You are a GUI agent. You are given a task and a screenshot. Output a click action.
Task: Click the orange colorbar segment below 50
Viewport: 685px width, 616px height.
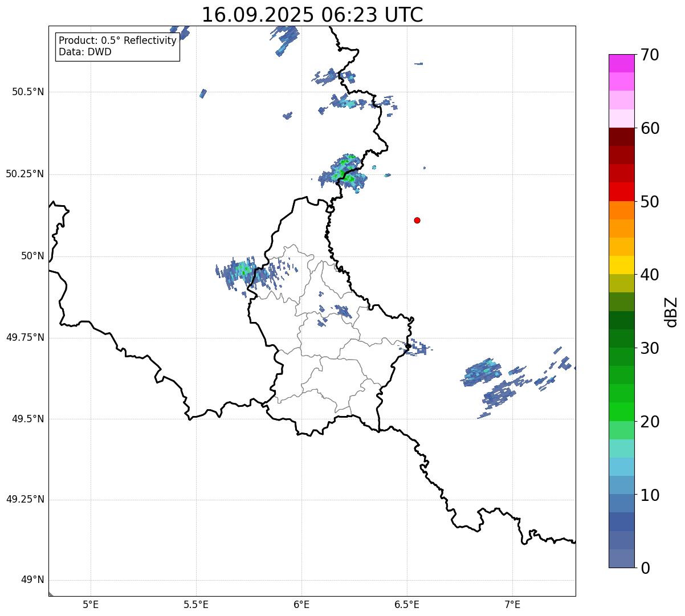[621, 210]
